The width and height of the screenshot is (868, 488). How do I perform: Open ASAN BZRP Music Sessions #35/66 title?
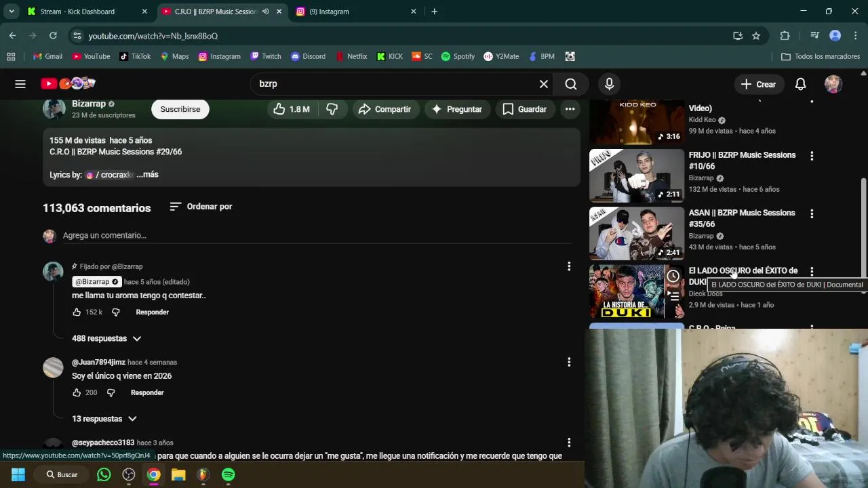click(x=742, y=218)
